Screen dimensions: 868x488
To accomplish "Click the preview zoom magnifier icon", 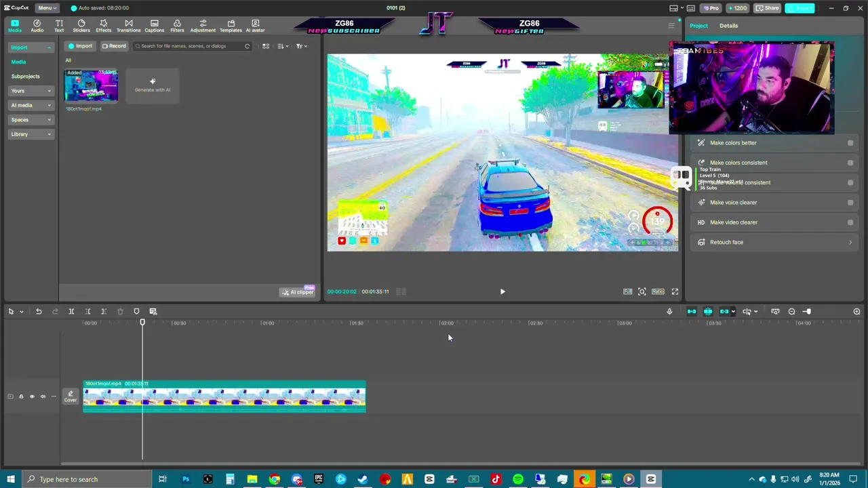I will click(x=642, y=291).
